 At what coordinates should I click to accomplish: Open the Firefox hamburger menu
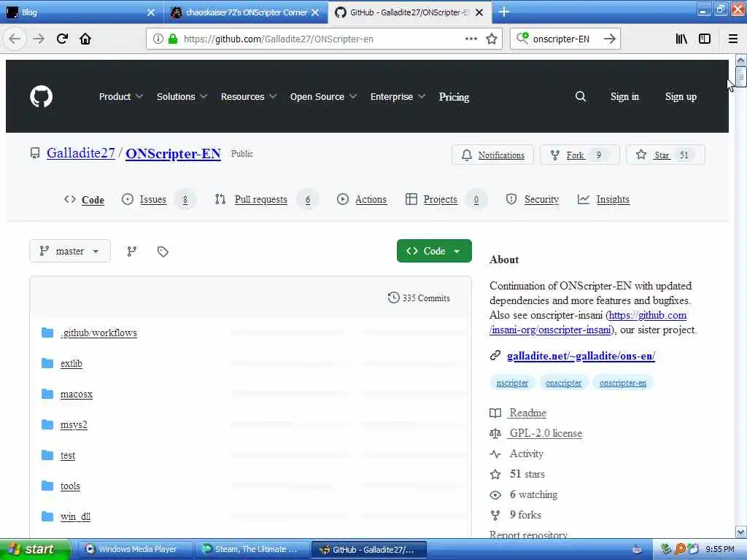[733, 39]
